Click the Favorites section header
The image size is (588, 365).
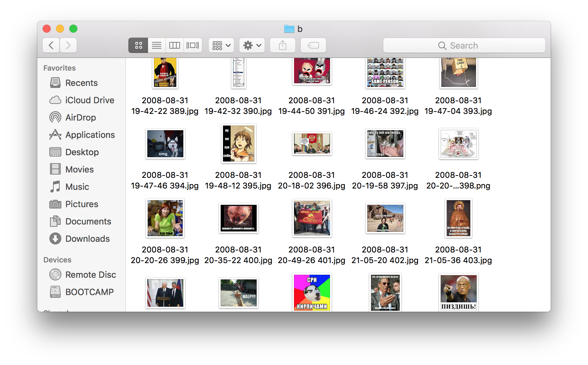coord(60,68)
